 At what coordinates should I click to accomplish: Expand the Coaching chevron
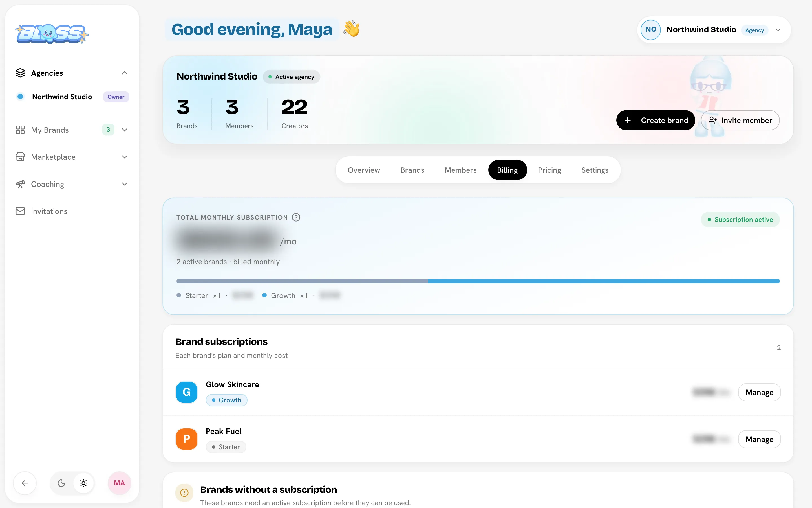(125, 184)
